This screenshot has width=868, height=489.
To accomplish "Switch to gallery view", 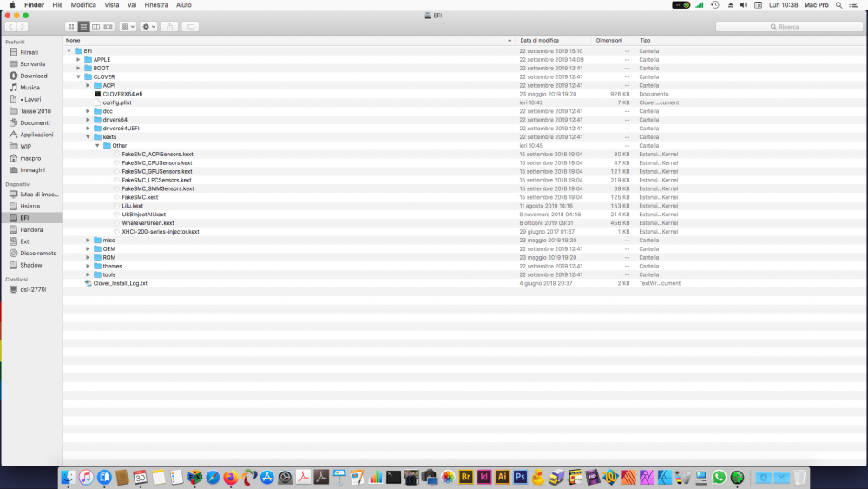I will pos(108,27).
